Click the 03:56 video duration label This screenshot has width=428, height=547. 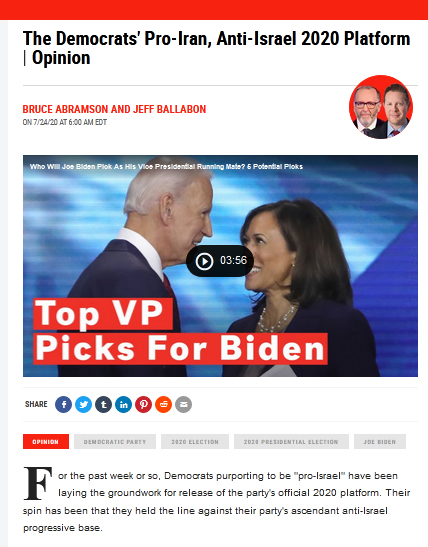(233, 261)
